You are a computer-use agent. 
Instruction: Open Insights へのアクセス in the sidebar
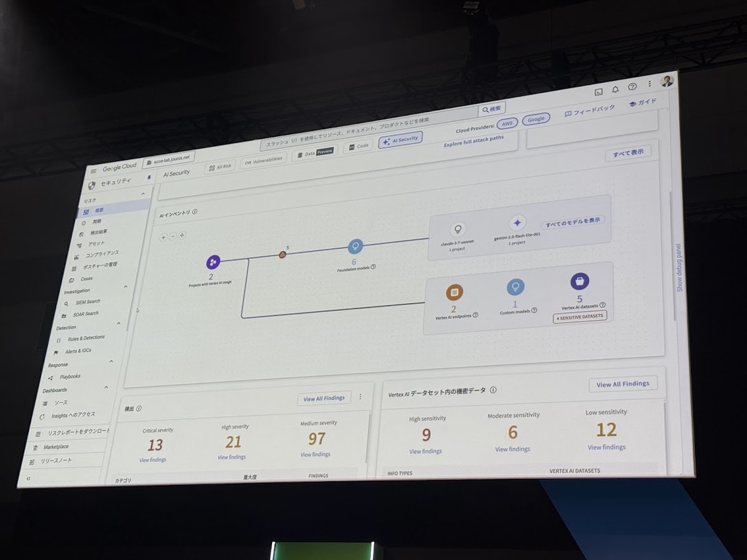point(73,415)
